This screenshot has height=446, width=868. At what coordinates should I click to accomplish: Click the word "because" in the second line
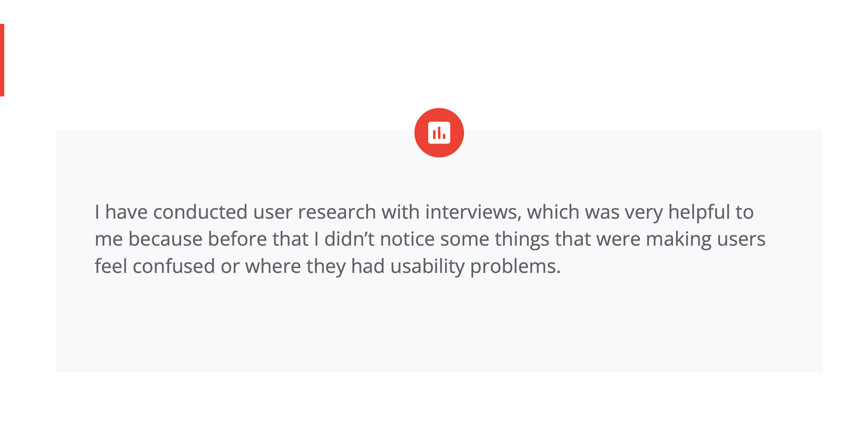coord(165,239)
